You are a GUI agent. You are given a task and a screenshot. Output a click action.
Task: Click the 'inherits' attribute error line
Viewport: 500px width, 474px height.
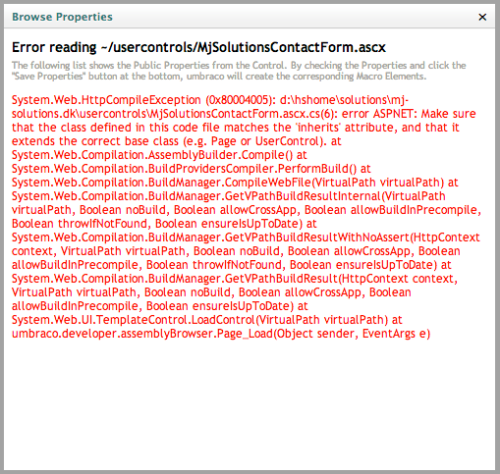[x=236, y=127]
